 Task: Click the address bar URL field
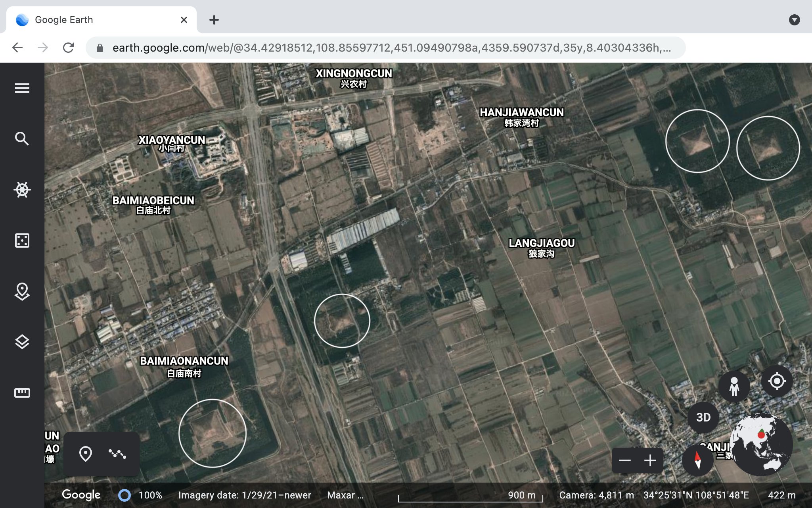point(385,48)
